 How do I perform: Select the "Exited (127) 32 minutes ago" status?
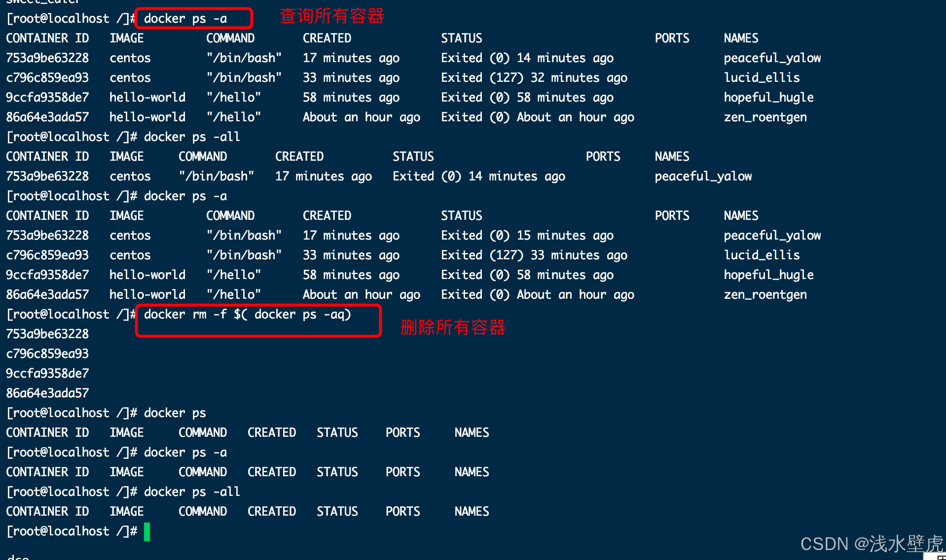point(534,78)
